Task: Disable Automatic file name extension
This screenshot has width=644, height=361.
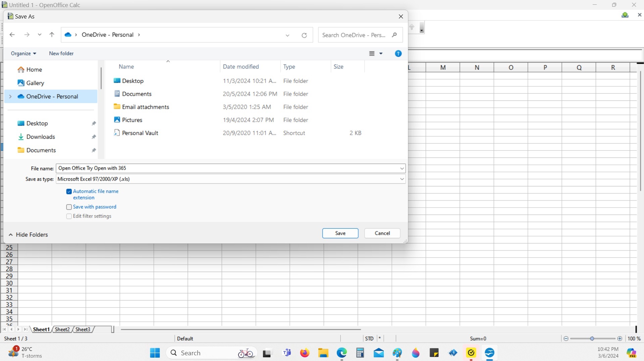Action: click(69, 191)
